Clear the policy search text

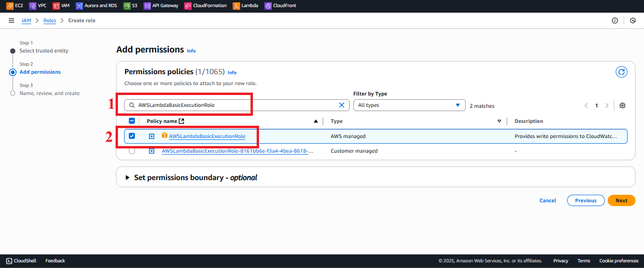(342, 105)
